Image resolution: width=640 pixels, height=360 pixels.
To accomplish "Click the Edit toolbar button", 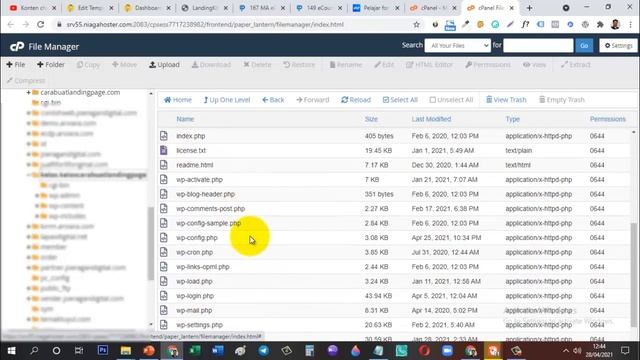I will 384,64.
